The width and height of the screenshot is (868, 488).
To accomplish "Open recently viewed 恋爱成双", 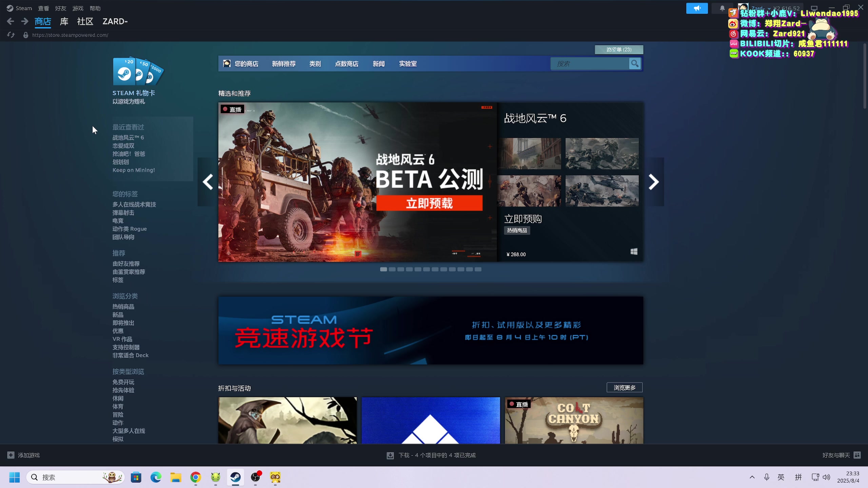I will tap(123, 146).
